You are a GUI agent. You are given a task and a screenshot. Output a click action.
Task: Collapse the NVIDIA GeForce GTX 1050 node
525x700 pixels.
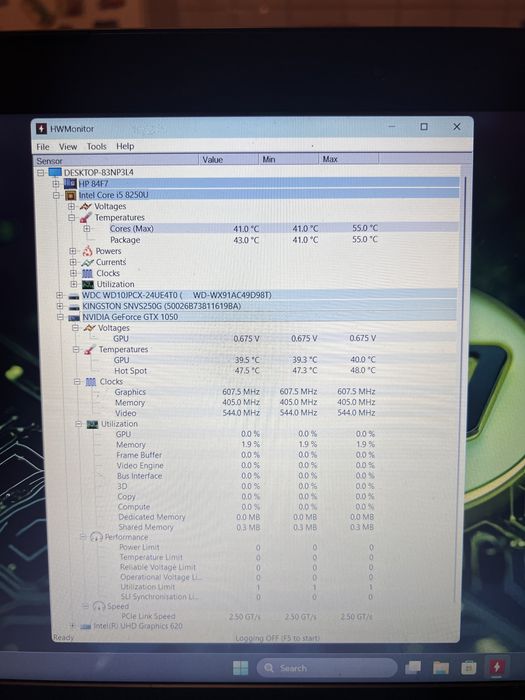pyautogui.click(x=60, y=317)
